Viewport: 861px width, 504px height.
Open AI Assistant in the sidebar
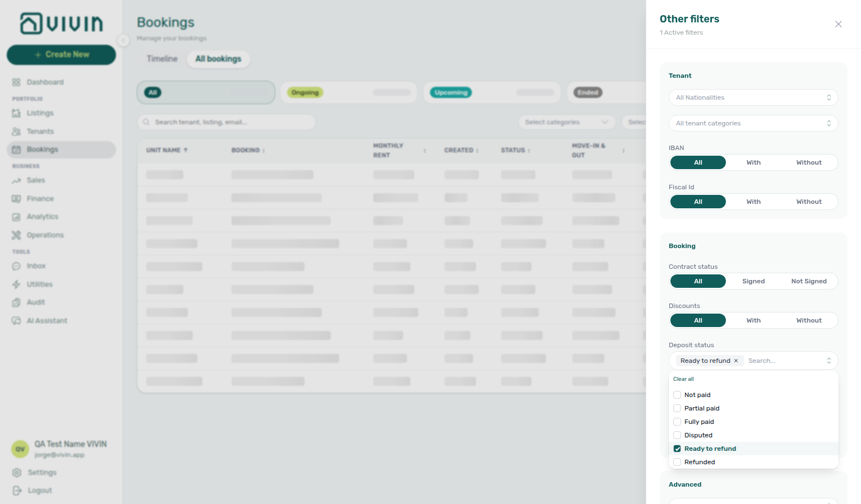(61, 321)
